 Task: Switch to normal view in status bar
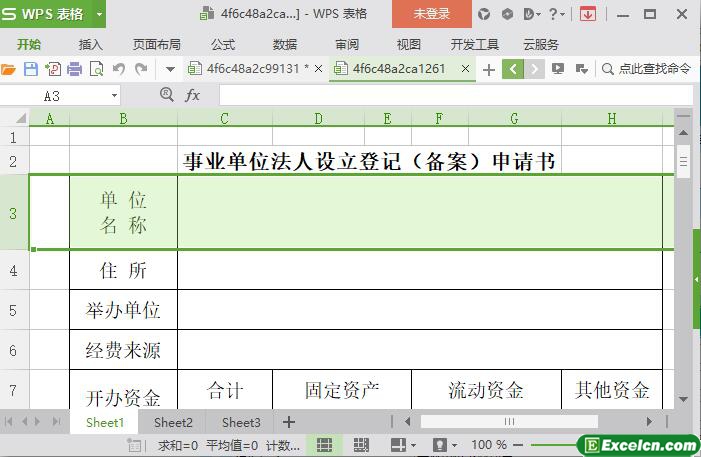coord(324,444)
